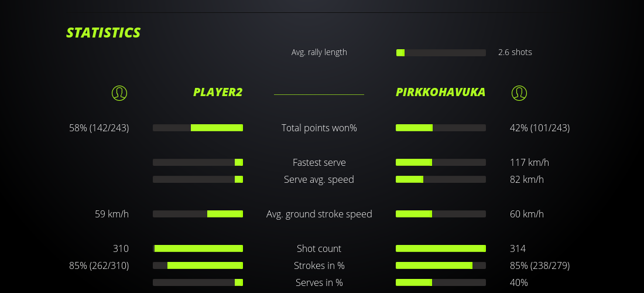Click the Statistics section title

(x=104, y=33)
